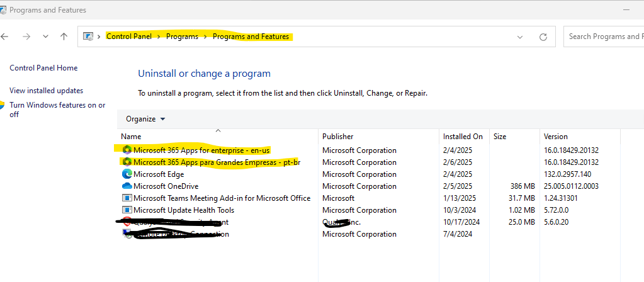
Task: Go up one level with the up arrow
Action: [x=64, y=37]
